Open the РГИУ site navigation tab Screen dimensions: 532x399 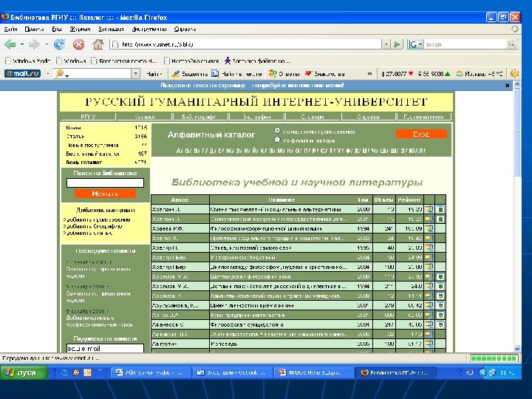tap(88, 117)
